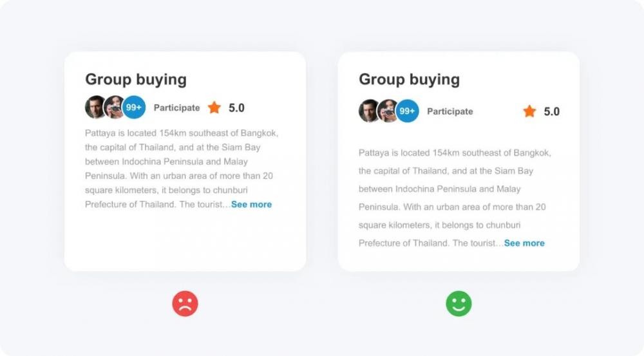Viewport: 644px width, 356px height.
Task: Click the red sad face icon
Action: pos(185,304)
